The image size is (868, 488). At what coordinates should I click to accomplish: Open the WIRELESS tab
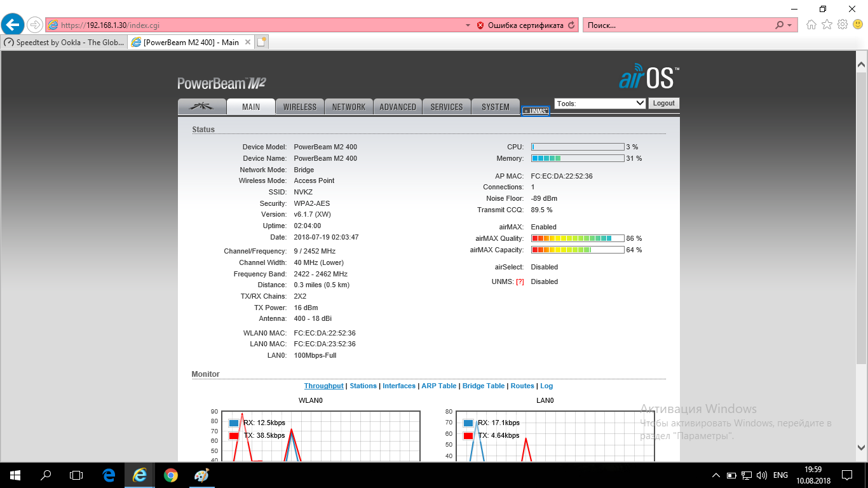[x=300, y=107]
